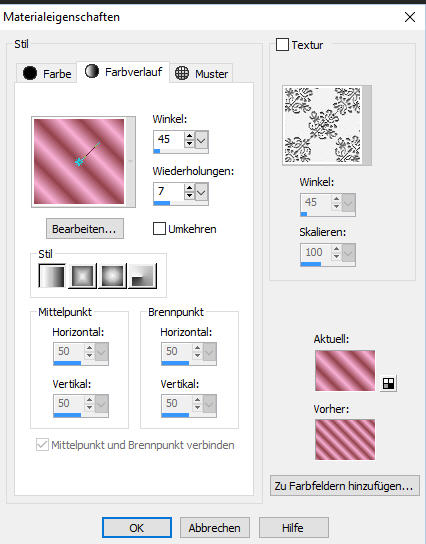Click the Vorher color swatch
The width and height of the screenshot is (426, 544).
(x=345, y=440)
